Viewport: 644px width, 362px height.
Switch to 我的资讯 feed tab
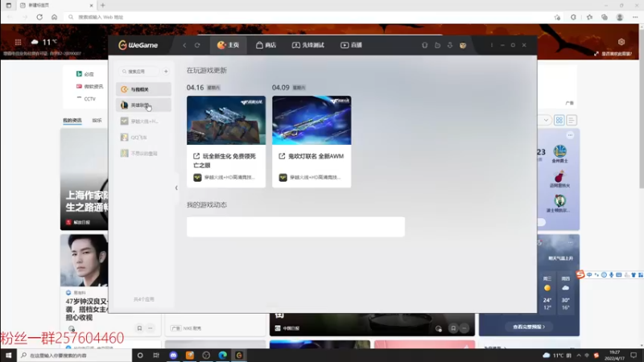[72, 120]
